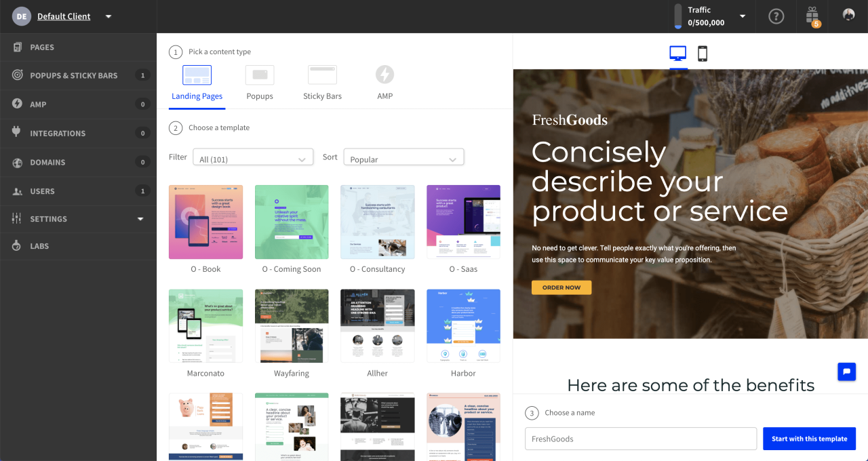The image size is (868, 461).
Task: Open the Sort Popular dropdown
Action: (403, 157)
